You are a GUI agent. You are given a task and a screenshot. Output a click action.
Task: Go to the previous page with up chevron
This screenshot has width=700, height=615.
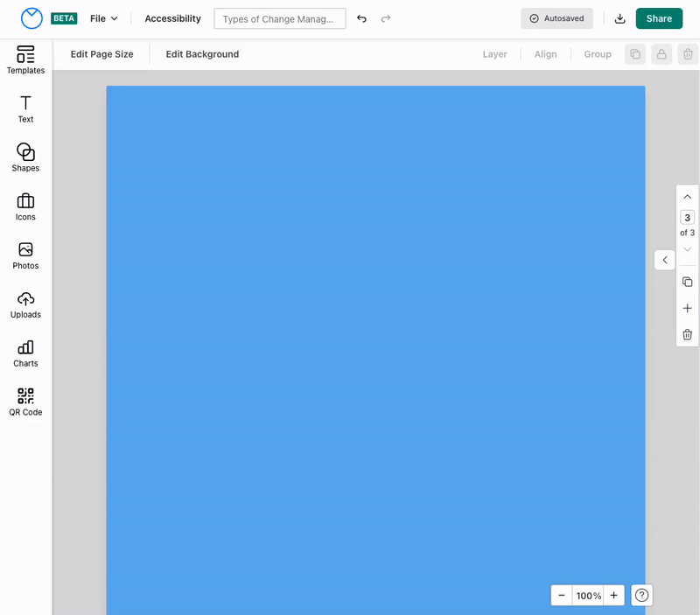coord(687,196)
